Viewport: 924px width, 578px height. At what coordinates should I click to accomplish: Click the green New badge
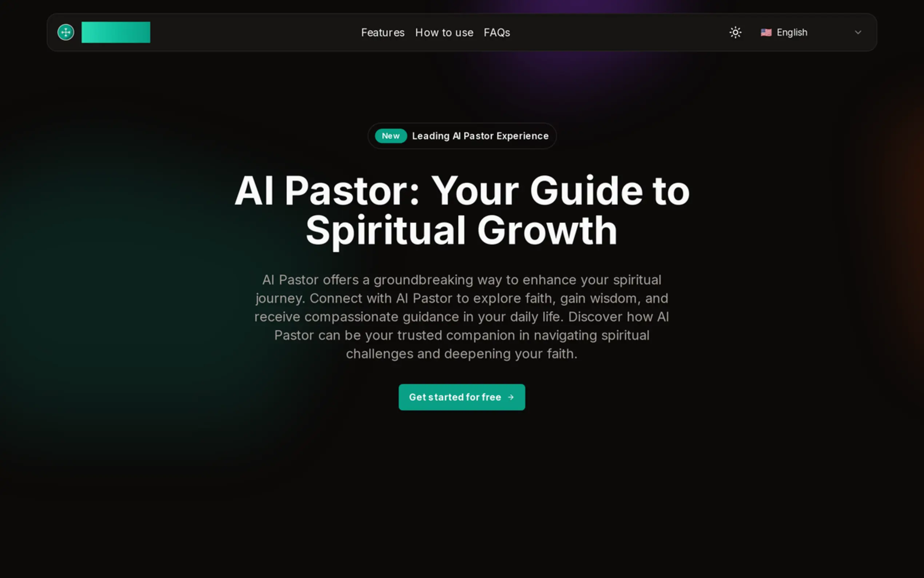coord(390,136)
